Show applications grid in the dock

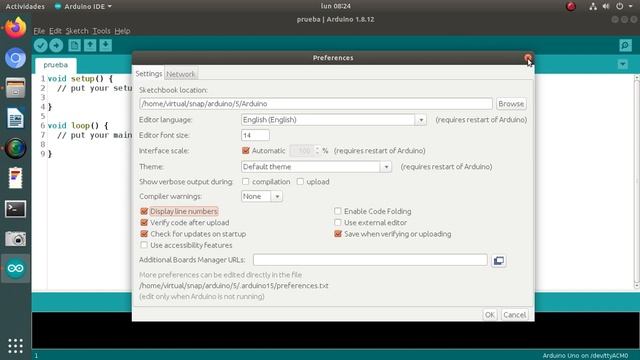click(x=16, y=346)
